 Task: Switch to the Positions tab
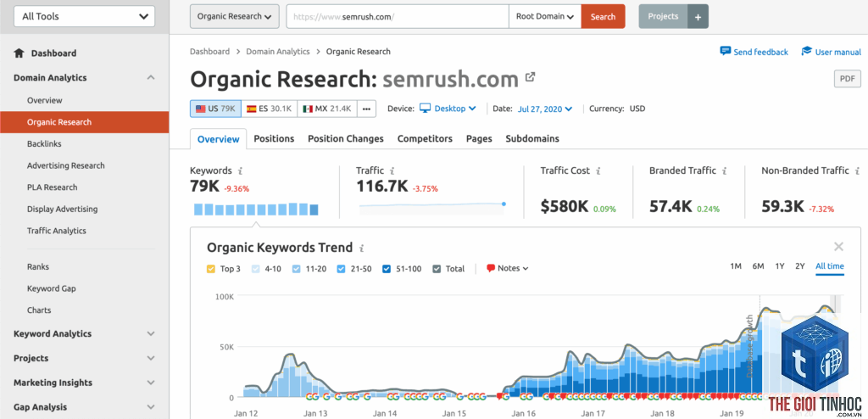tap(274, 139)
